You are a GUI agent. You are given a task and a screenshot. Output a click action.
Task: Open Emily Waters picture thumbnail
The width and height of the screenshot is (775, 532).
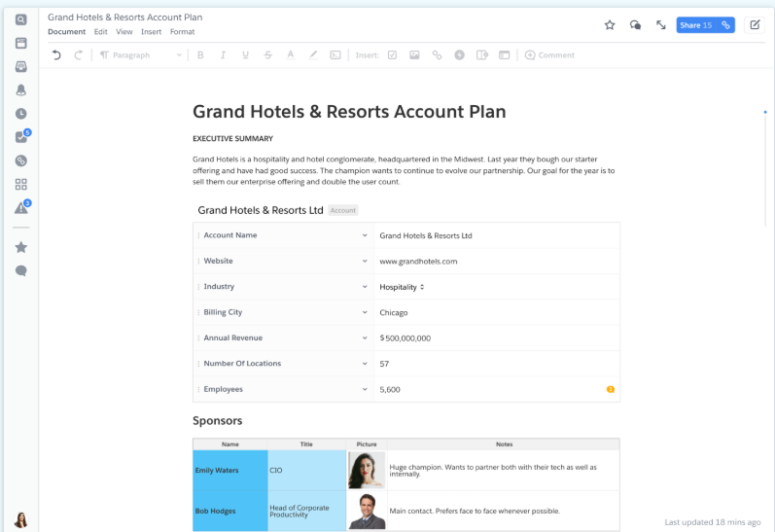[x=367, y=470]
